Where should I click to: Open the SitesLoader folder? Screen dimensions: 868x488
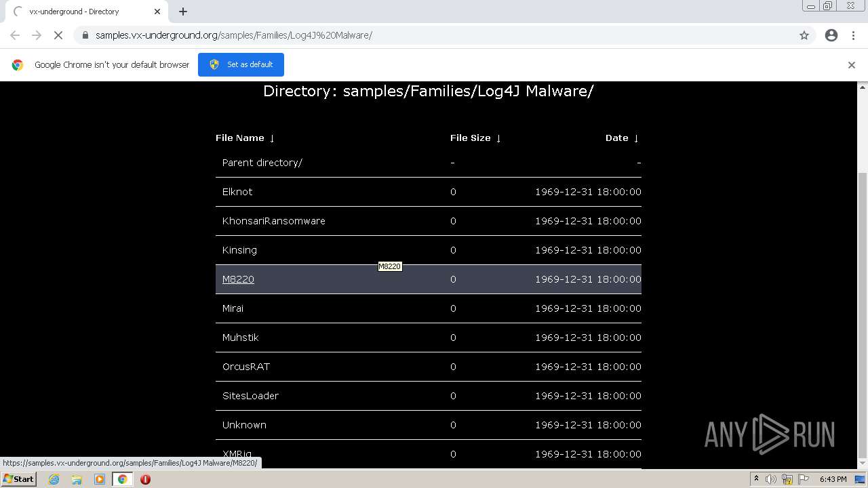tap(250, 396)
